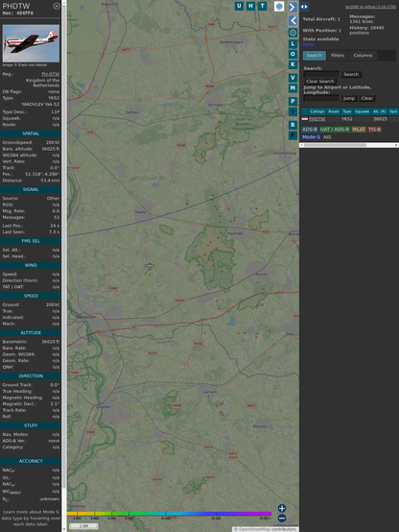The width and height of the screenshot is (399, 532).
Task: Click the right-arrow sidebar expand button
Action: pos(293,7)
